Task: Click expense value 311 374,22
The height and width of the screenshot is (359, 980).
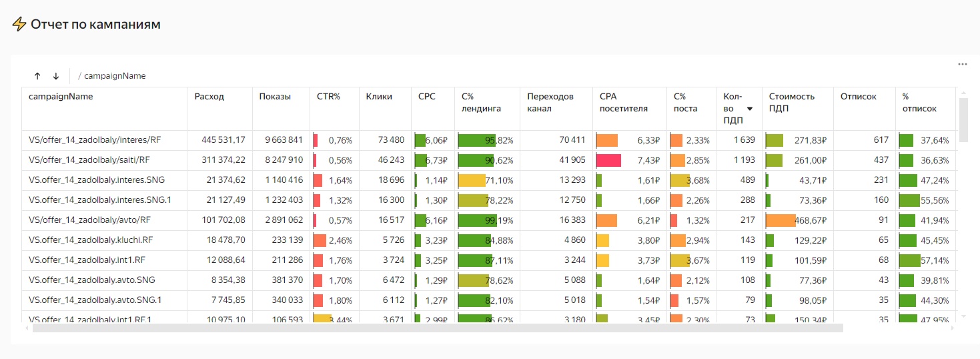Action: click(x=224, y=160)
